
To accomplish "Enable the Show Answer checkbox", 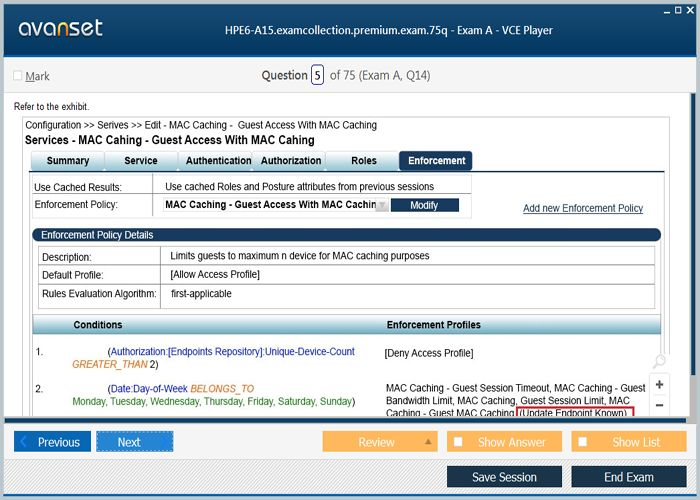I will (458, 442).
